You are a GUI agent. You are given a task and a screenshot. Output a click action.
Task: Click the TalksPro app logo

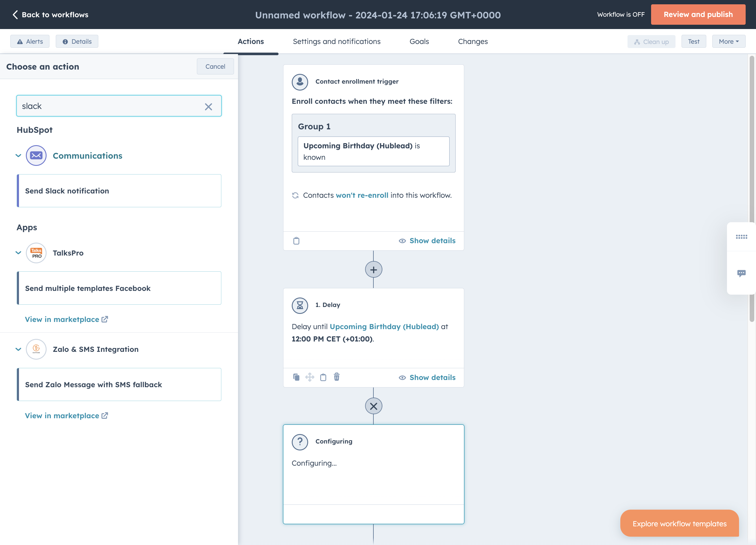point(36,253)
